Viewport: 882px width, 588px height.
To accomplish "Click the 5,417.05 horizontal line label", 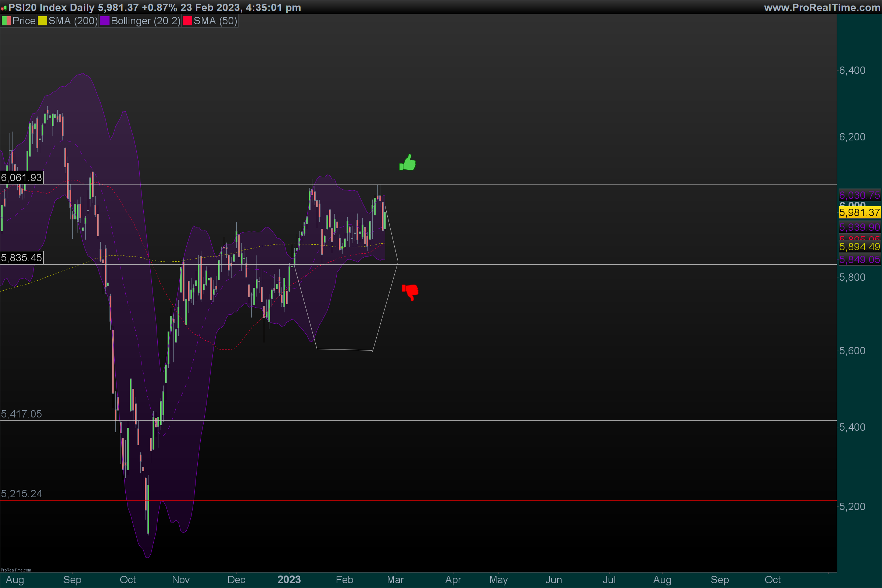I will click(x=22, y=414).
